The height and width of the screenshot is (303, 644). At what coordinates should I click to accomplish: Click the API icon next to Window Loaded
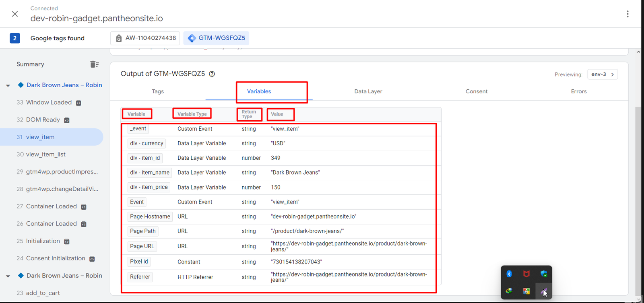(78, 103)
